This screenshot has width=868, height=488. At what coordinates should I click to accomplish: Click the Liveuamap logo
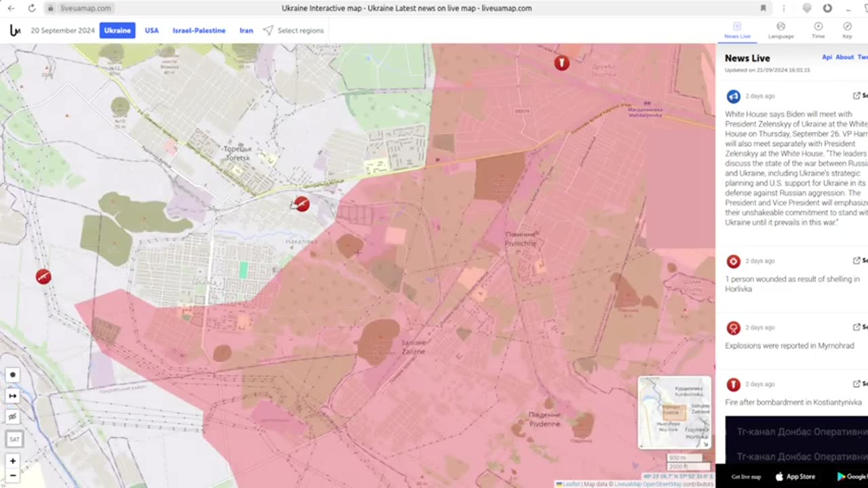click(x=15, y=30)
